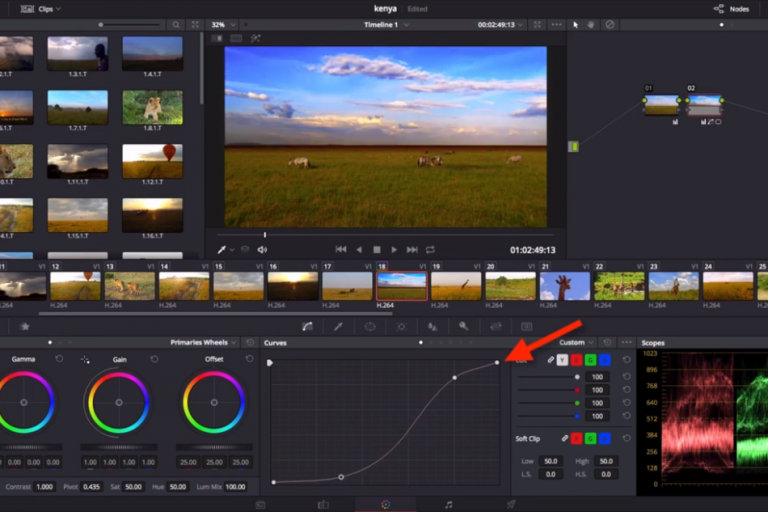Open the 32% viewer zoom dropdown

point(223,24)
